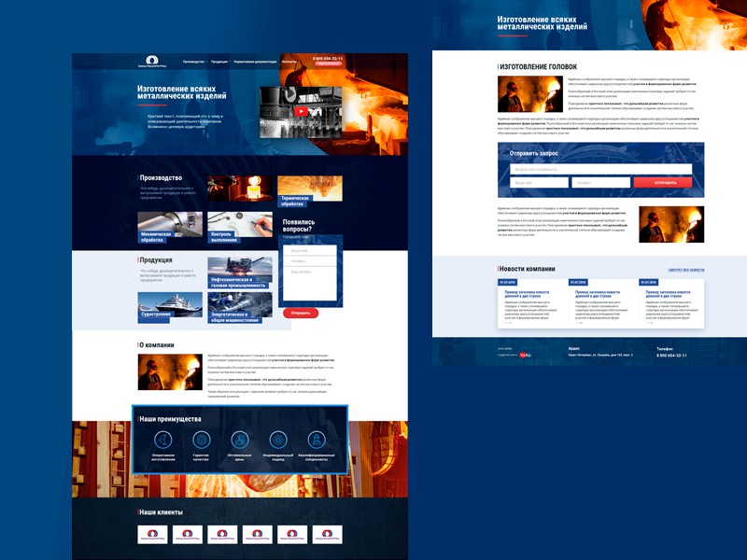
Task: Click the first client logo card
Action: 152,534
